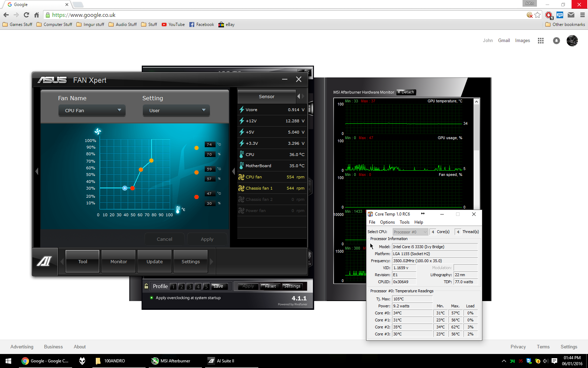This screenshot has height=368, width=588.
Task: Open the AdBlock extension icon
Action: tap(549, 15)
